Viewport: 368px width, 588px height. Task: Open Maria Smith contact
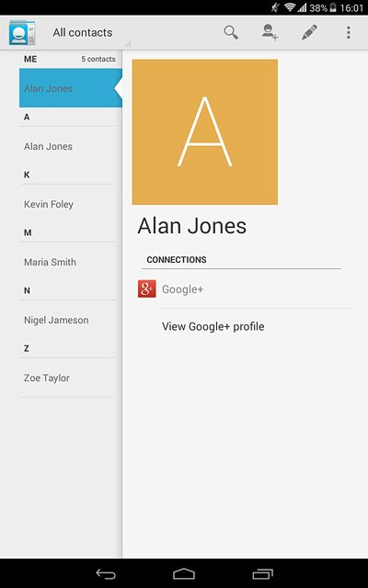click(67, 262)
